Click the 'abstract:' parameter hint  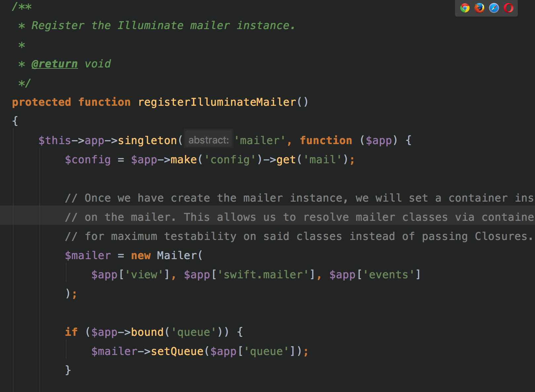(209, 140)
